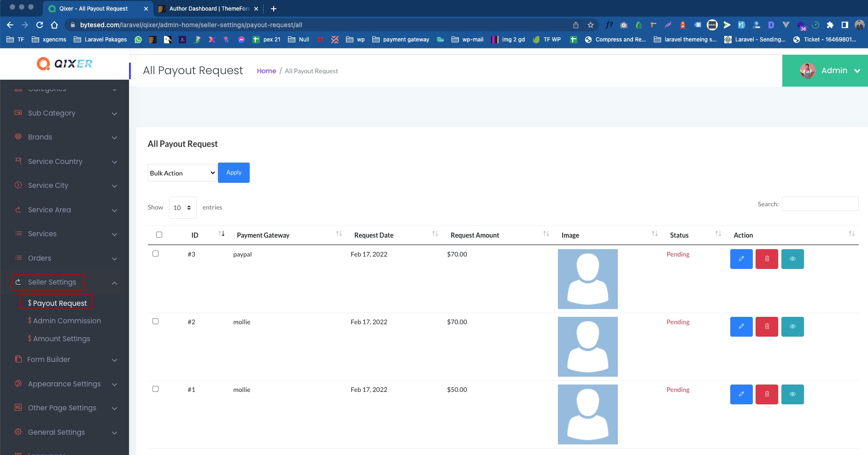Click the Search input field

tap(820, 204)
